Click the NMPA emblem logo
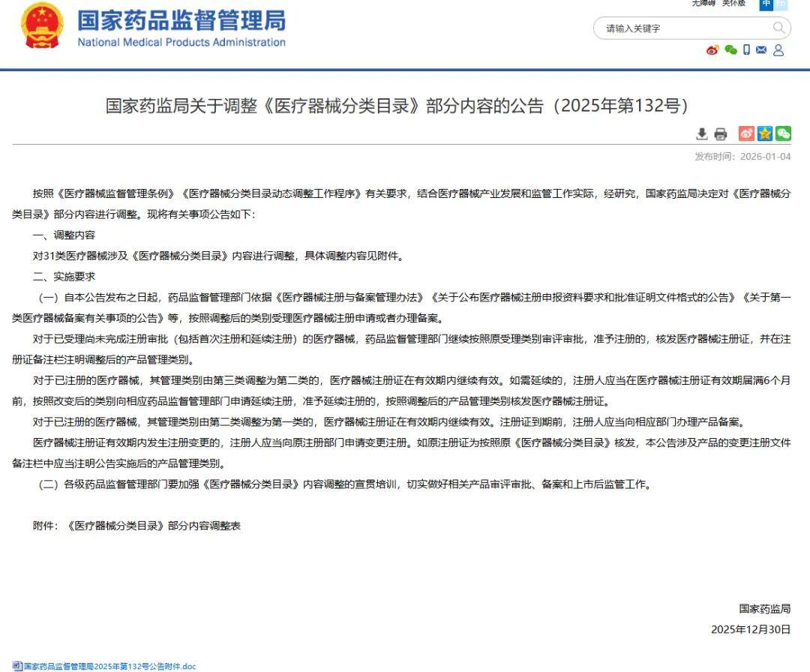The height and width of the screenshot is (672, 810). click(x=41, y=31)
